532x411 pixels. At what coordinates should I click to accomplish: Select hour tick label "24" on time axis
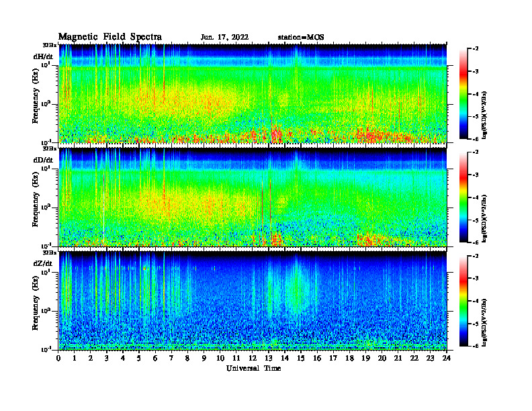tap(447, 358)
